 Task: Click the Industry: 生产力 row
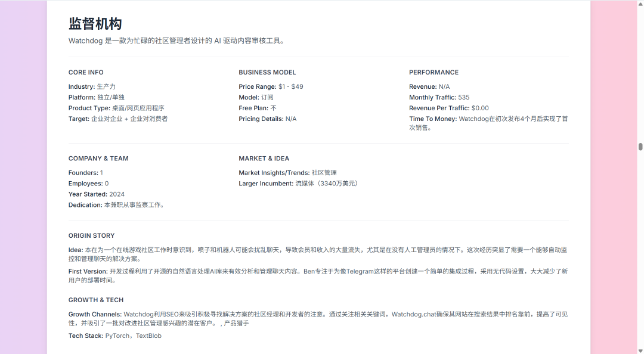pos(92,86)
